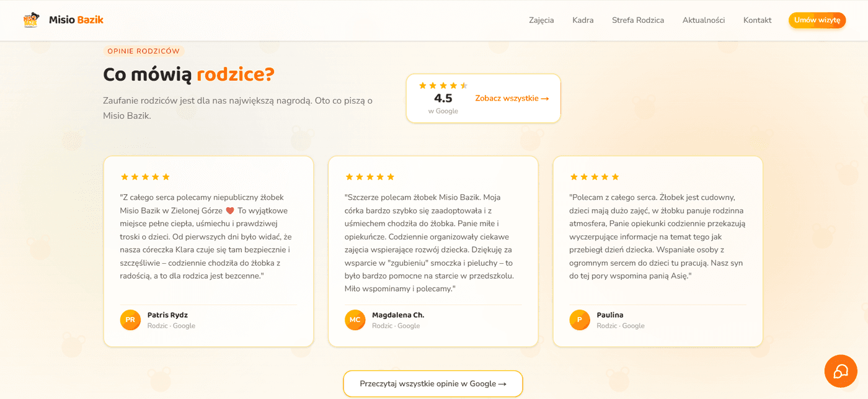
Task: Open Strefa Rodzica in navigation
Action: (638, 20)
